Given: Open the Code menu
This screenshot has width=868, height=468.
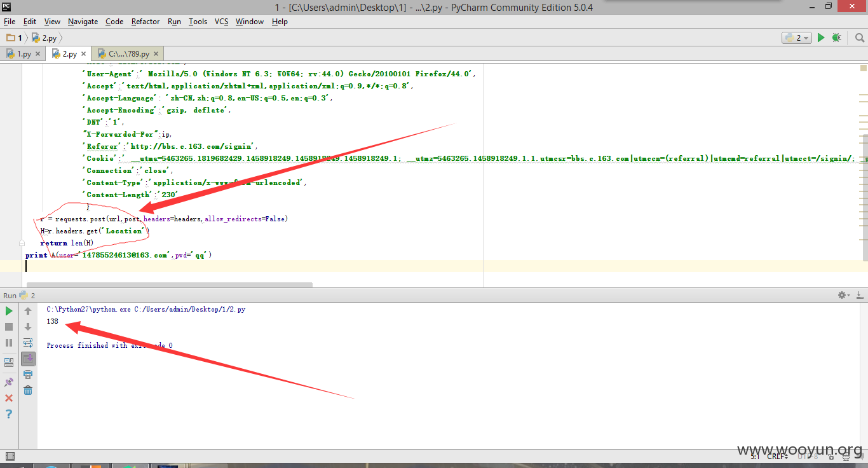Looking at the screenshot, I should click(x=114, y=22).
